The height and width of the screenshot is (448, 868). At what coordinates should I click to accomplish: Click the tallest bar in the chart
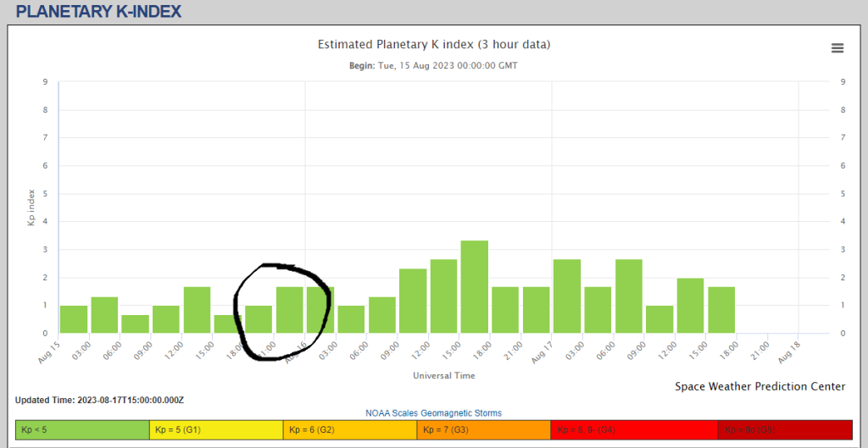[x=474, y=287]
